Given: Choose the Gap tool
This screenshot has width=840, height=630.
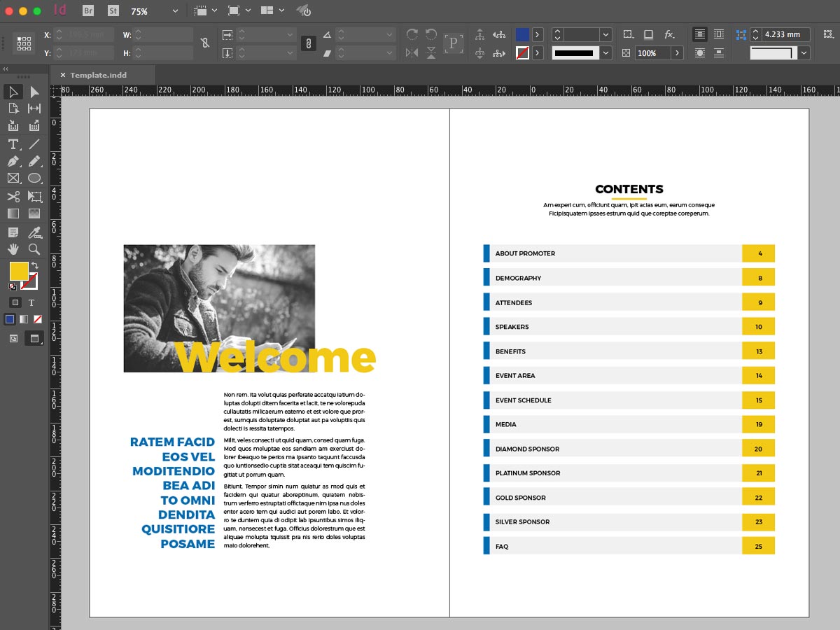Looking at the screenshot, I should (34, 108).
